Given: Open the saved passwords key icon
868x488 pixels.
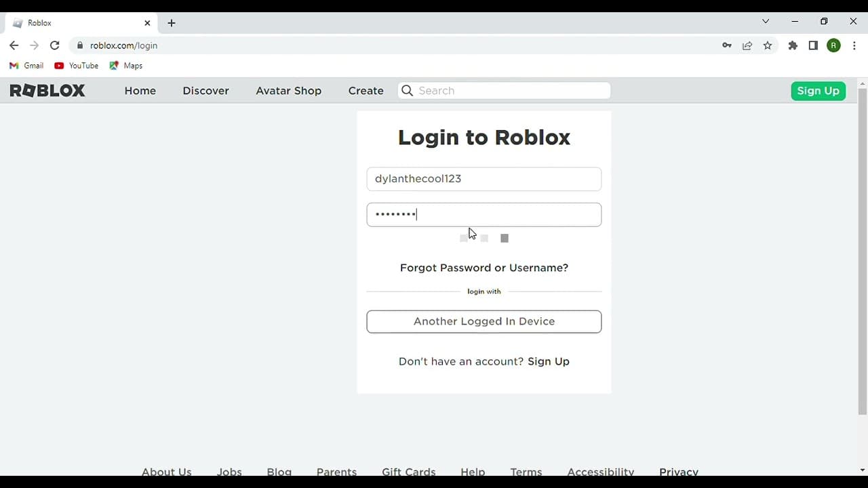Looking at the screenshot, I should click(x=727, y=45).
